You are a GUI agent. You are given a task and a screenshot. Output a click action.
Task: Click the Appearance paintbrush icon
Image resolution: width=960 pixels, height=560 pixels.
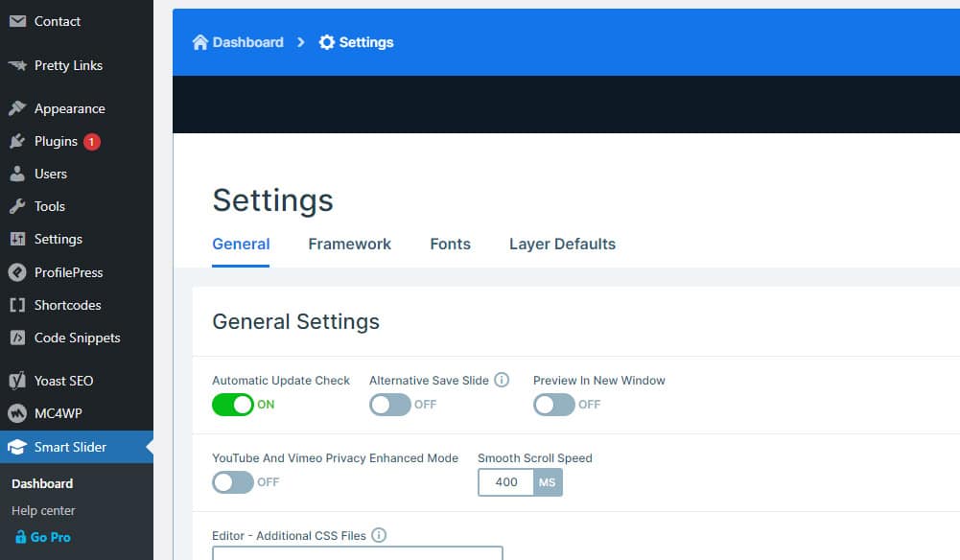[17, 108]
